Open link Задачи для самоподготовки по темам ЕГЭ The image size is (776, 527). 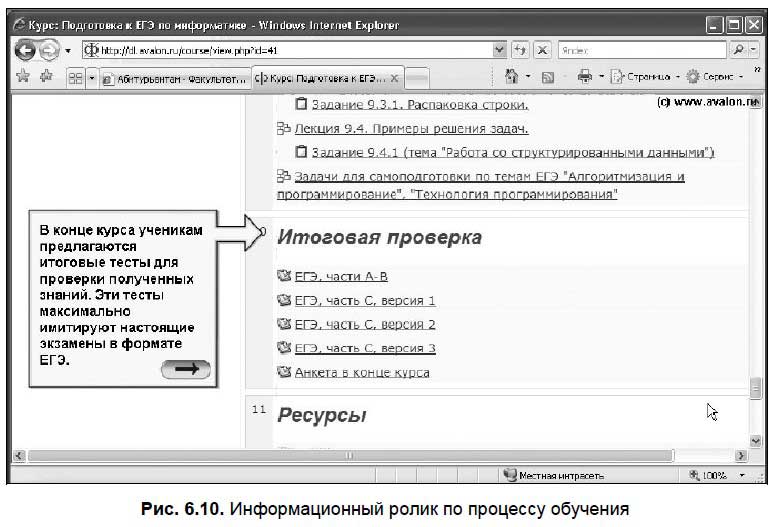coord(481,185)
